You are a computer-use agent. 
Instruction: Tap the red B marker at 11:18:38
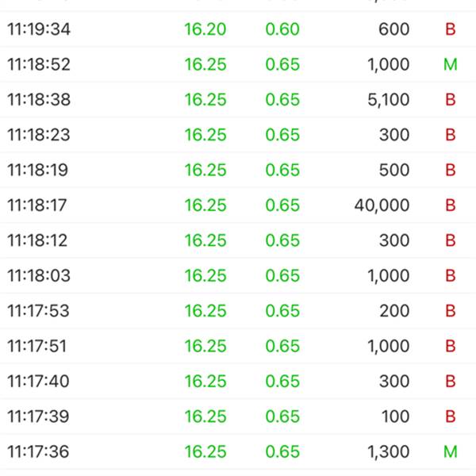[x=451, y=100]
